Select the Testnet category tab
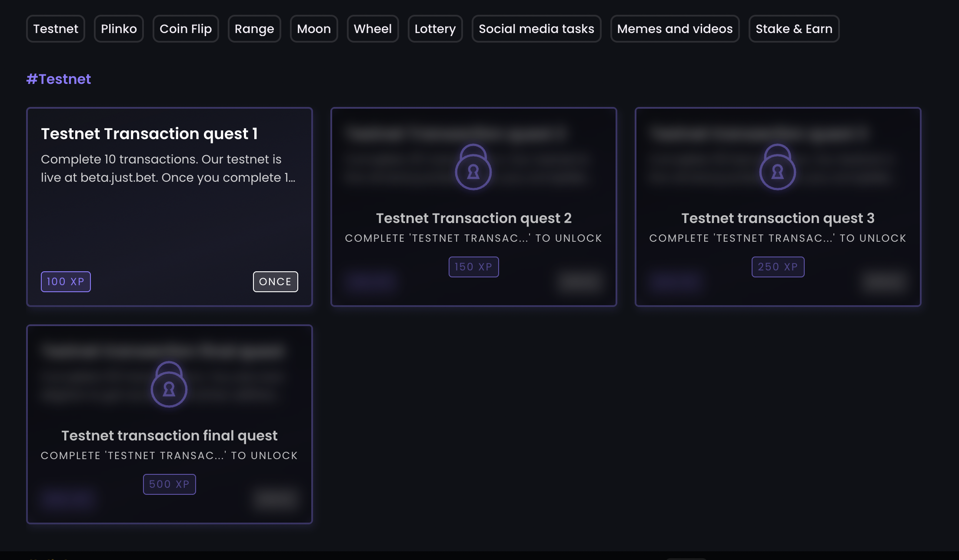The height and width of the screenshot is (560, 959). 56,29
